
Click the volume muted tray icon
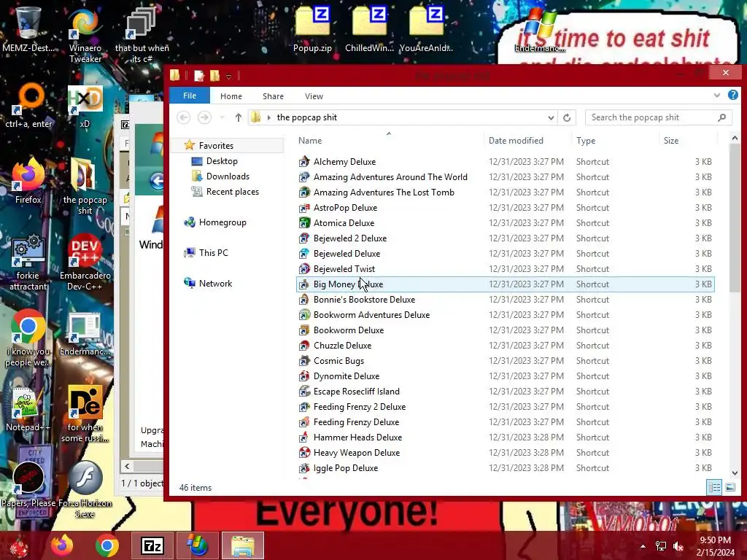[x=678, y=546]
